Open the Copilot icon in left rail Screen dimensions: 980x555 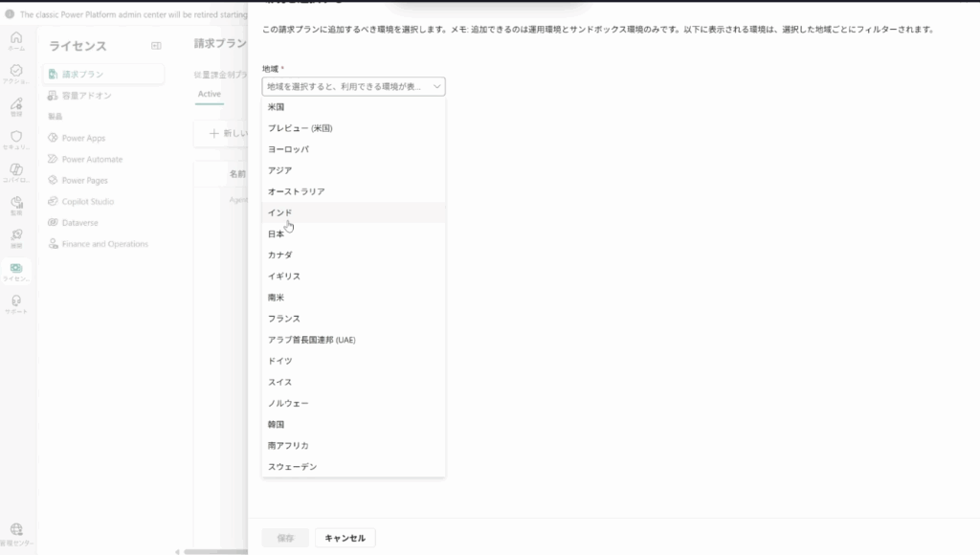(16, 172)
